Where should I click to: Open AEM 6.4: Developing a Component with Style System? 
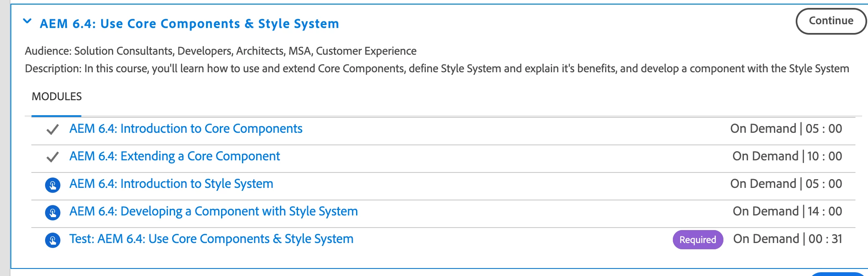[x=214, y=211]
